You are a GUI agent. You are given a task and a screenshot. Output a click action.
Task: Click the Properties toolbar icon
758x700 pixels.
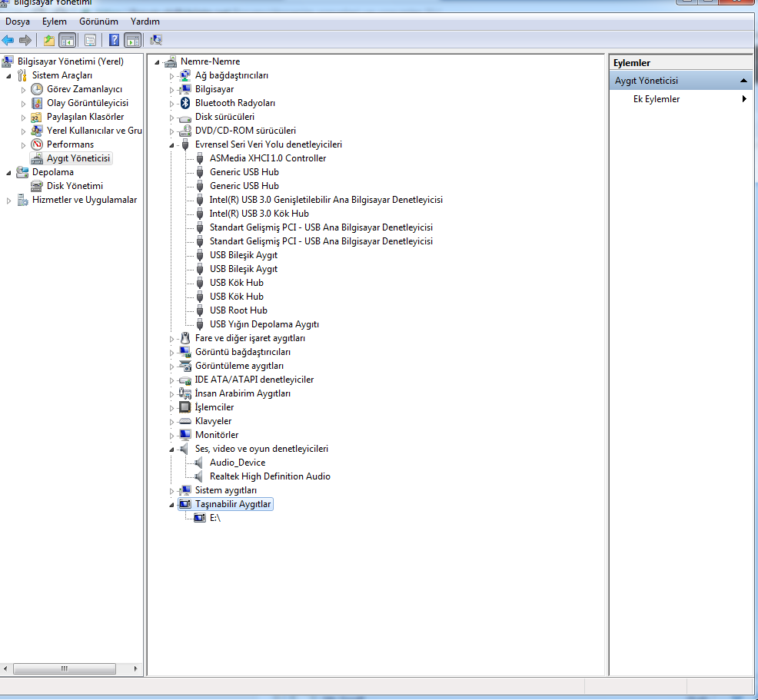tap(91, 40)
